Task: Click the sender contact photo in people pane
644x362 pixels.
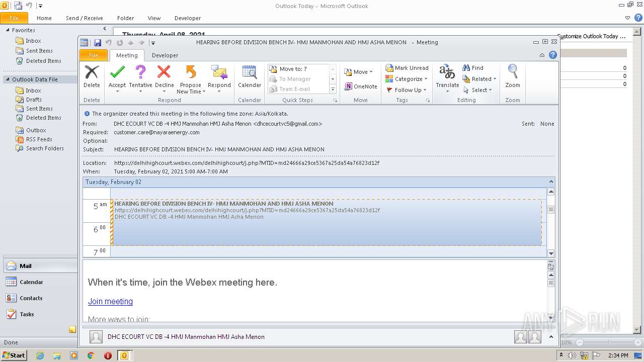Action: [x=96, y=337]
